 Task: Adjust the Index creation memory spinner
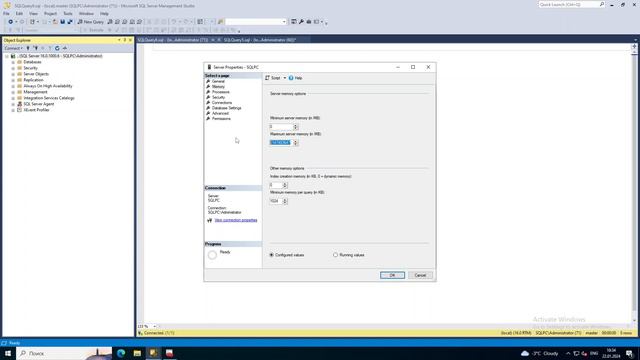[x=285, y=185]
